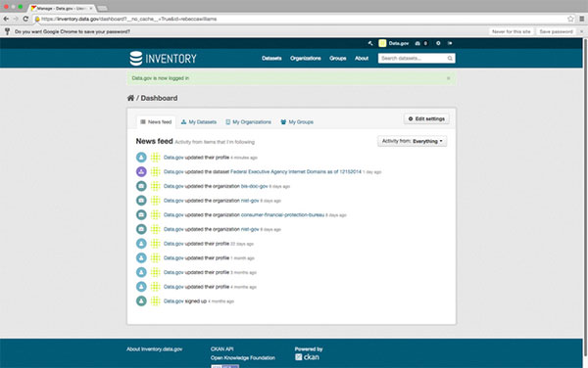Open account settings gear in top bar
Image resolution: width=588 pixels, height=368 pixels.
[438, 43]
